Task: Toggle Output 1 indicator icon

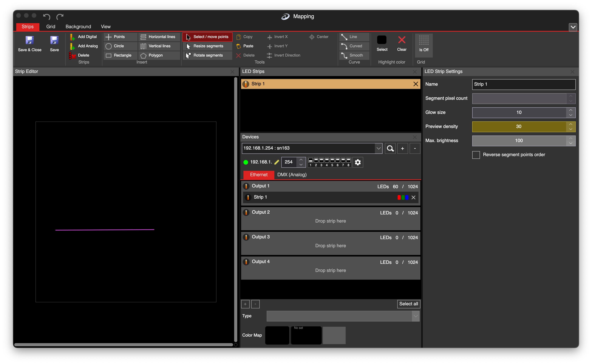Action: [x=246, y=186]
